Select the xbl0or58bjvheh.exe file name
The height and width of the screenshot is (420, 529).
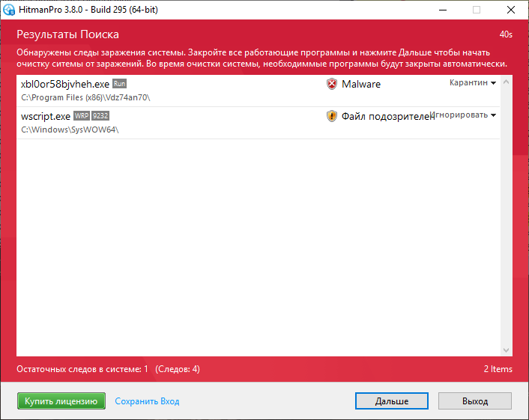(x=65, y=84)
